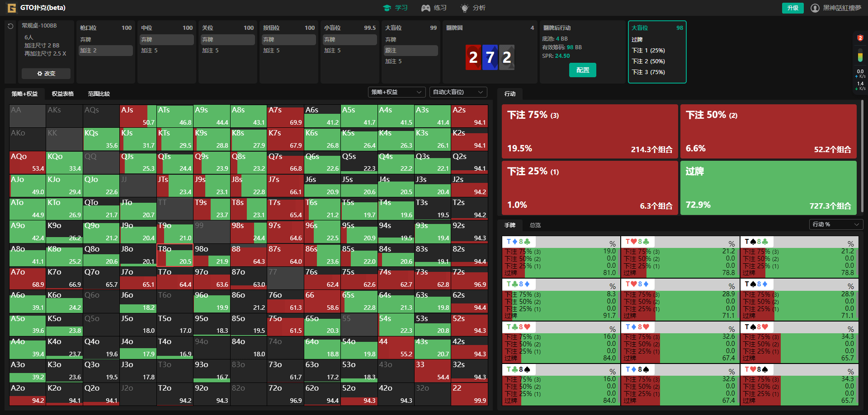Viewport: 868px width, 415px height.
Task: Click the blue 7 flop card
Action: [x=490, y=57]
